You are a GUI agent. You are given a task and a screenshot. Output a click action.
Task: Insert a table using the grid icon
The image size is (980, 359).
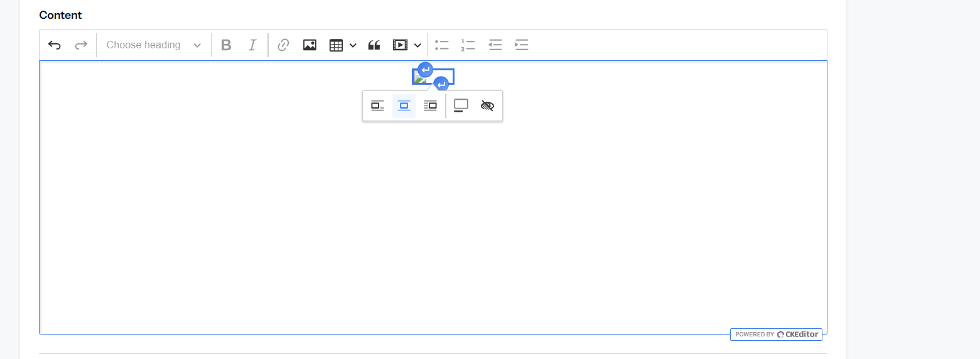tap(337, 45)
